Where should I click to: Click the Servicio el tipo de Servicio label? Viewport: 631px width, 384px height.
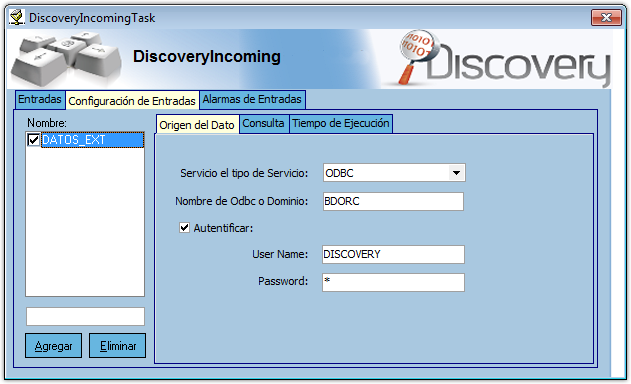tap(244, 173)
